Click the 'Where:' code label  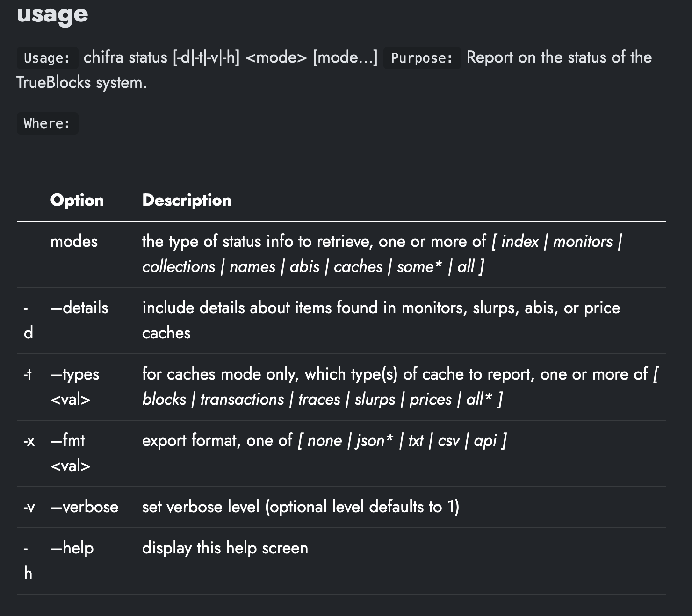tap(47, 123)
